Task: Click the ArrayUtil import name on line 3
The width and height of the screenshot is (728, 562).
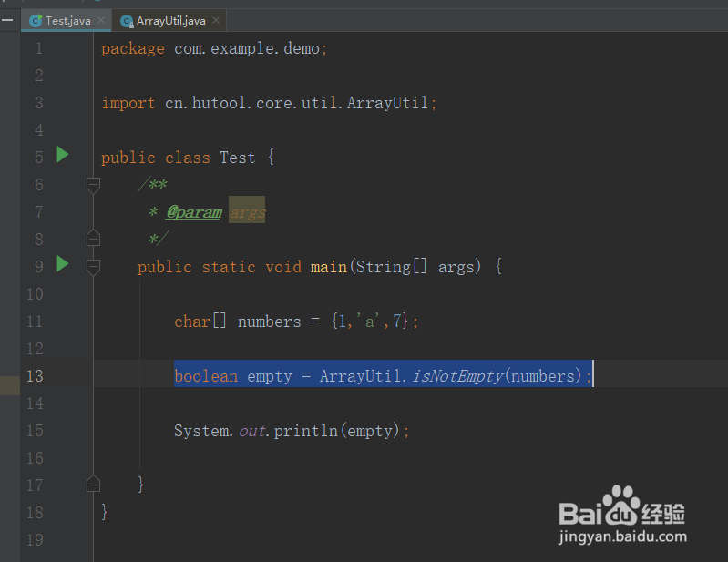Action: [387, 103]
